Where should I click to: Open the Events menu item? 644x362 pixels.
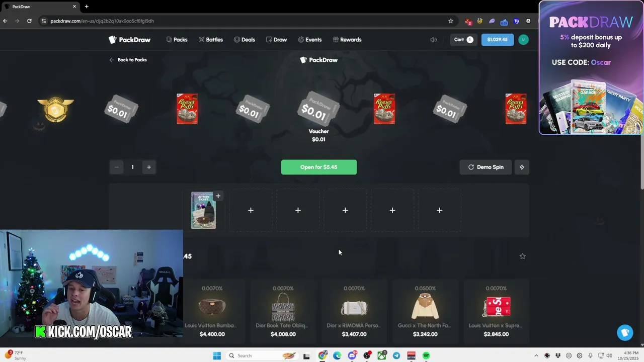click(x=309, y=40)
